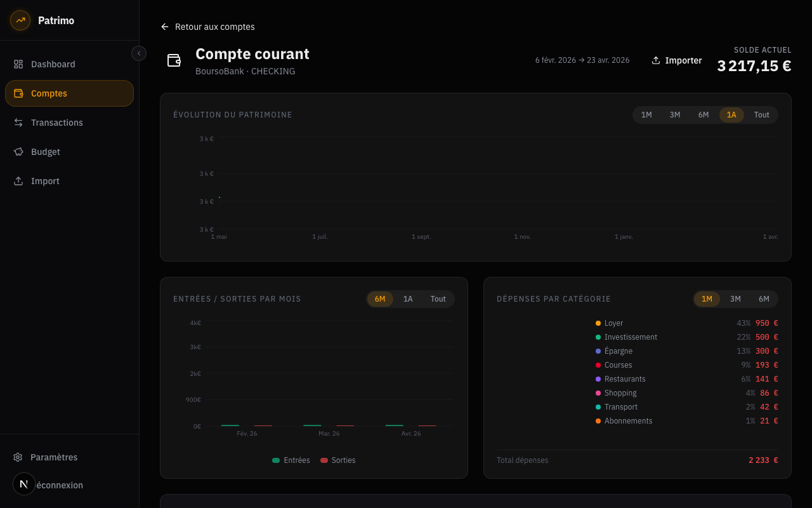
Task: Click the Déconnexion option at bottom
Action: coord(57,485)
